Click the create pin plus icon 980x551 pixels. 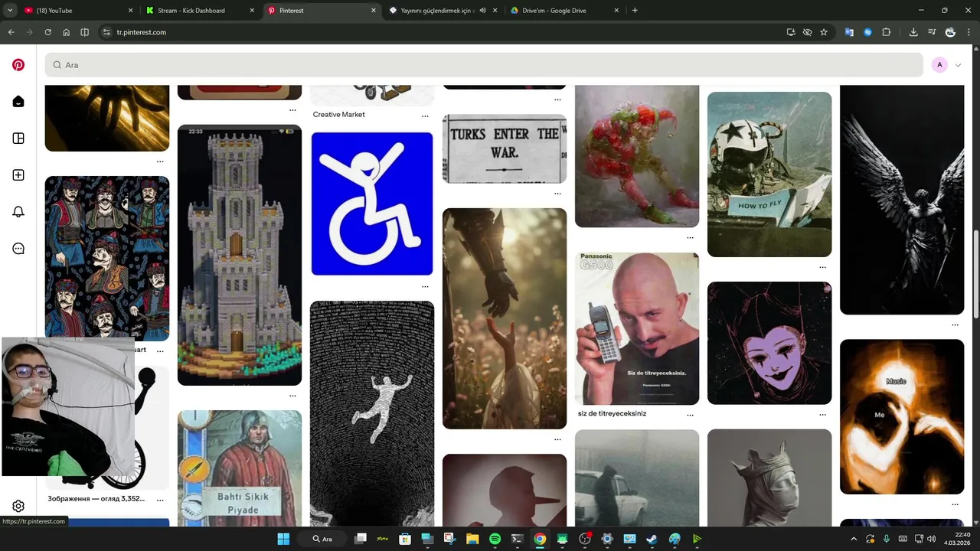[x=18, y=175]
